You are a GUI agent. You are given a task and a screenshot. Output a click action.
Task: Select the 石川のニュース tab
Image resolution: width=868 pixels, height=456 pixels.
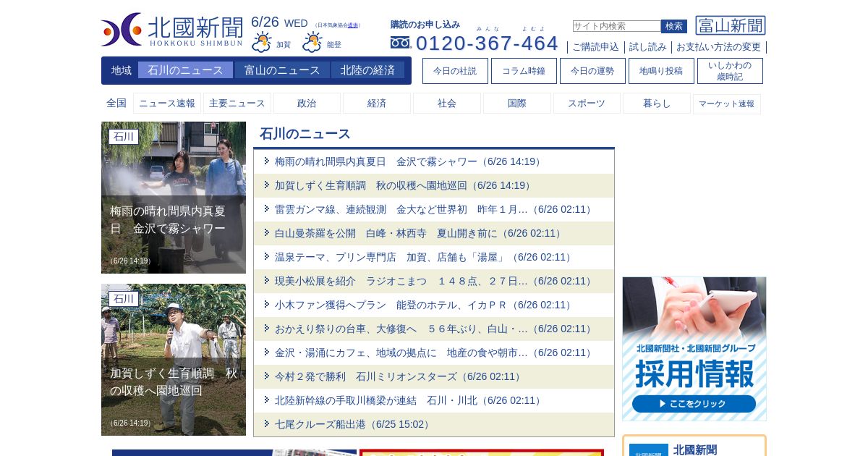point(185,70)
